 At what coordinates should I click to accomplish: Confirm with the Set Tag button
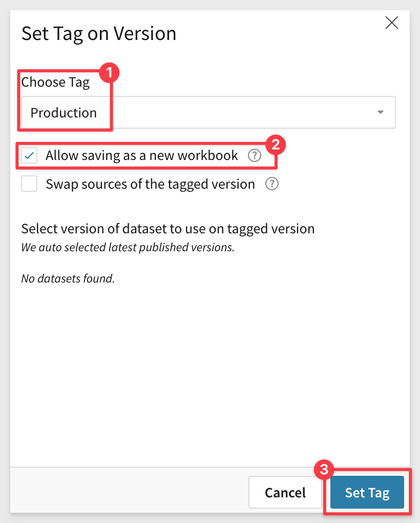click(x=367, y=493)
